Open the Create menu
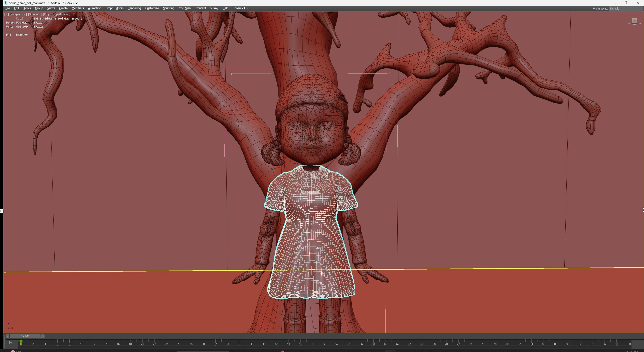Viewport: 644px width, 352px height. tap(63, 8)
